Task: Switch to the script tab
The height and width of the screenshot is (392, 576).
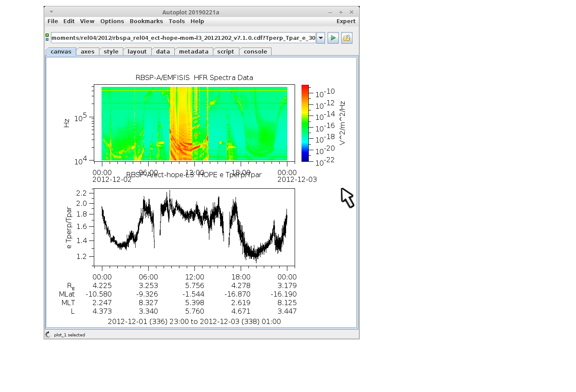Action: (225, 52)
